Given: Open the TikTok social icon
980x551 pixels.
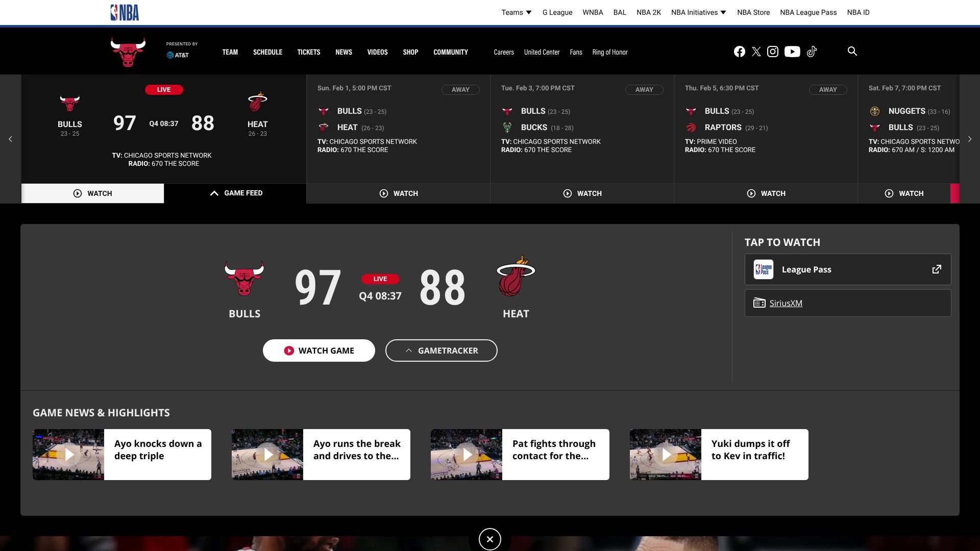Looking at the screenshot, I should tap(812, 52).
